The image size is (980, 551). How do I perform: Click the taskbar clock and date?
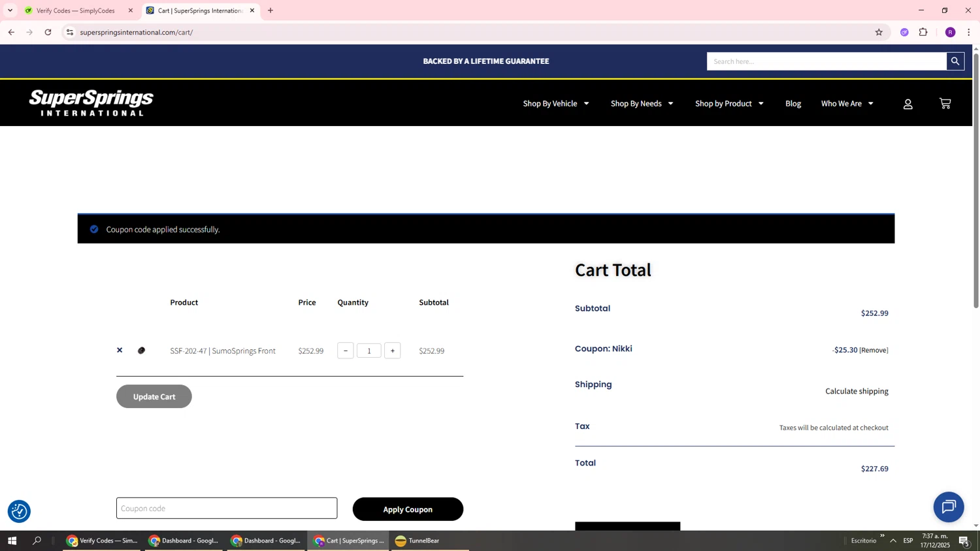936,541
